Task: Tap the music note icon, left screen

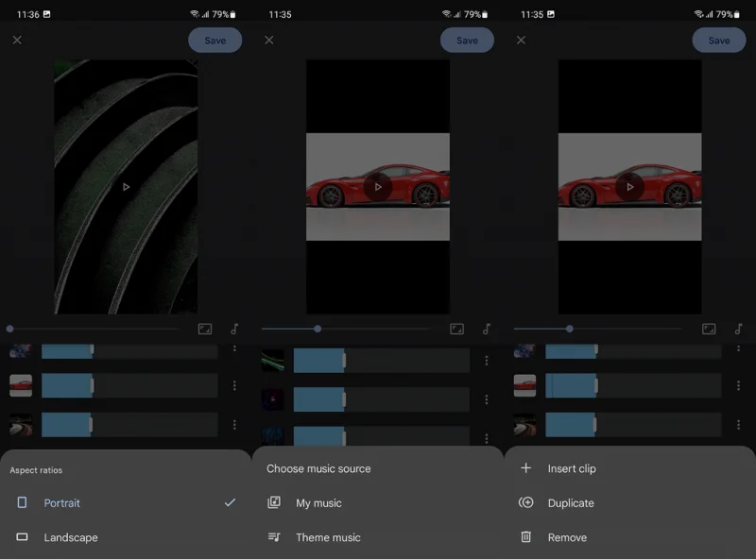Action: click(234, 330)
